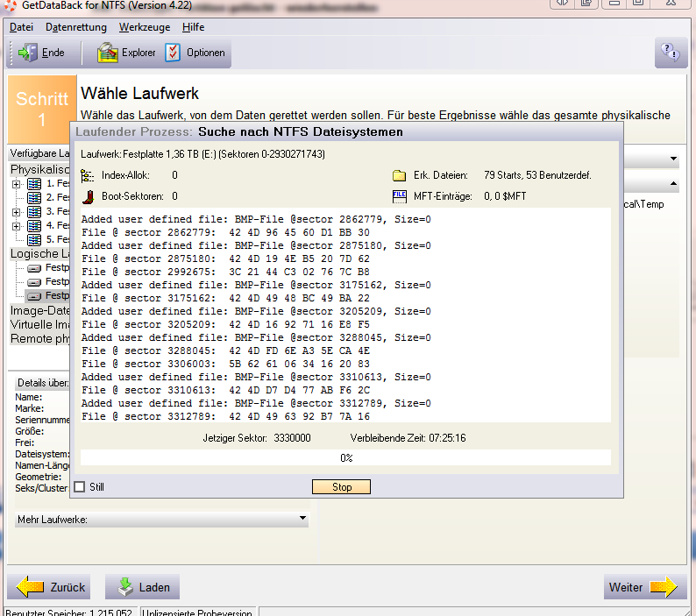Click the Index-Allok tree icon
The width and height of the screenshot is (696, 616).
click(88, 176)
